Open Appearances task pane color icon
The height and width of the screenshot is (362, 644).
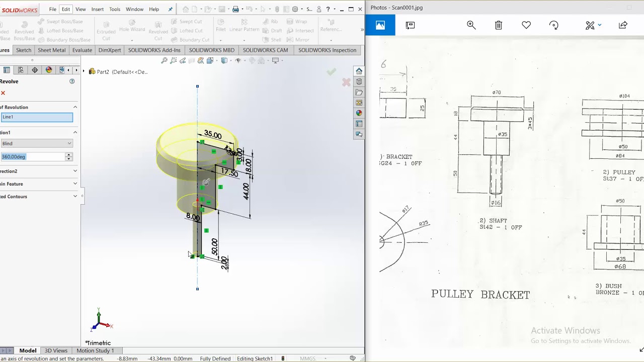click(359, 113)
